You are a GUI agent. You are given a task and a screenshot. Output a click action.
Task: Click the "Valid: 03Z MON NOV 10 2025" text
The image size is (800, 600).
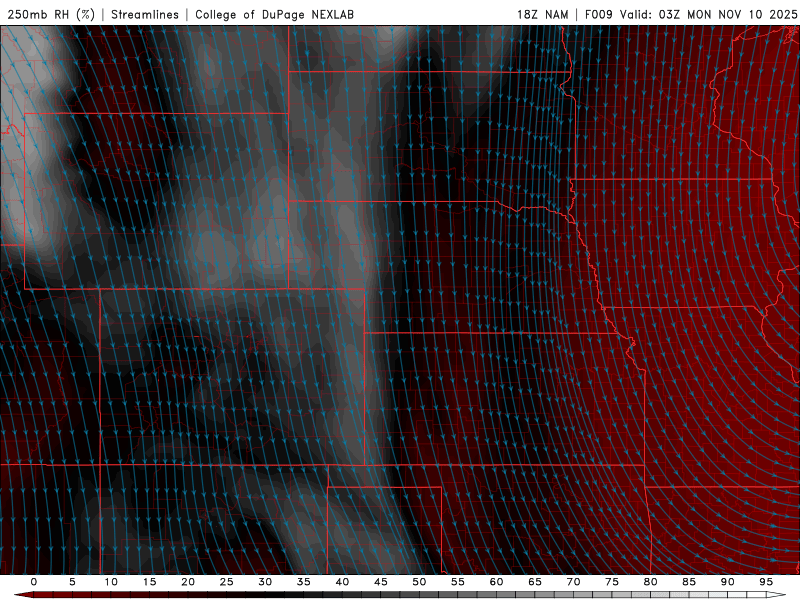[708, 14]
